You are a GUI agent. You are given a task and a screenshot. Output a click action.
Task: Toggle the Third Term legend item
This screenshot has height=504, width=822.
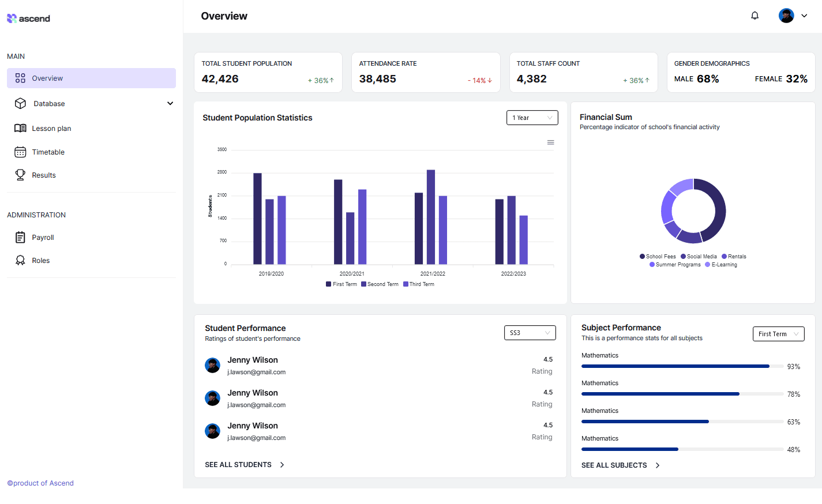coord(418,284)
